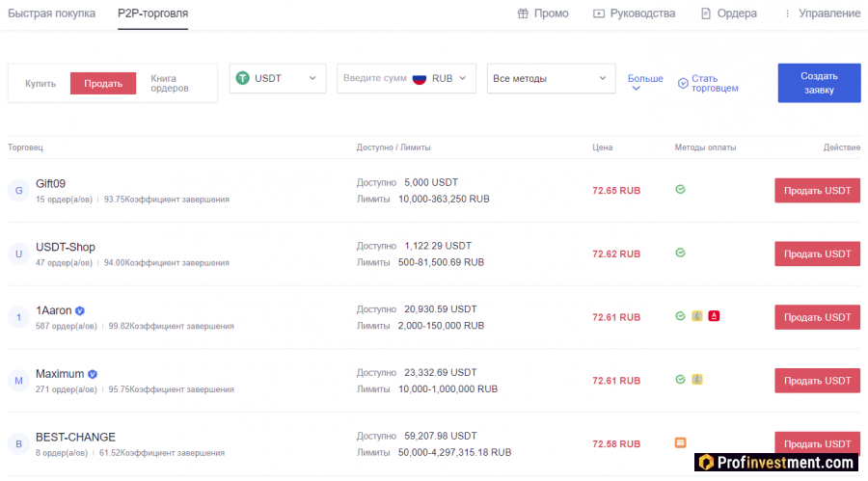Click green payment method icon in Maximum row
The height and width of the screenshot is (481, 868).
coord(680,379)
